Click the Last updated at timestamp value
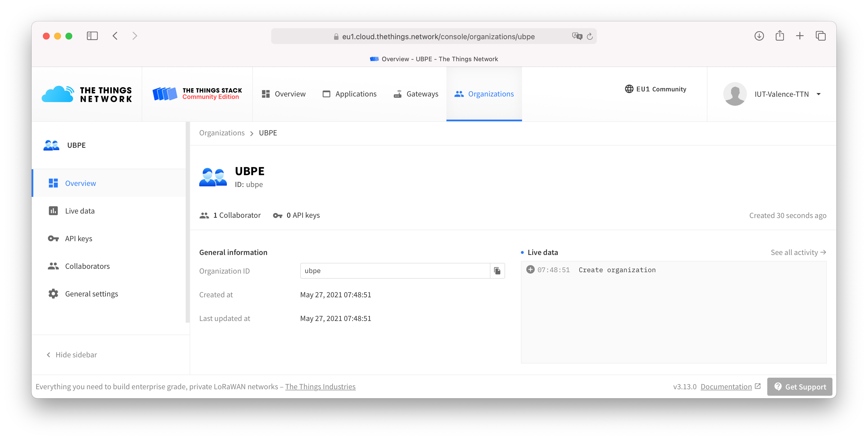868x440 pixels. (335, 318)
